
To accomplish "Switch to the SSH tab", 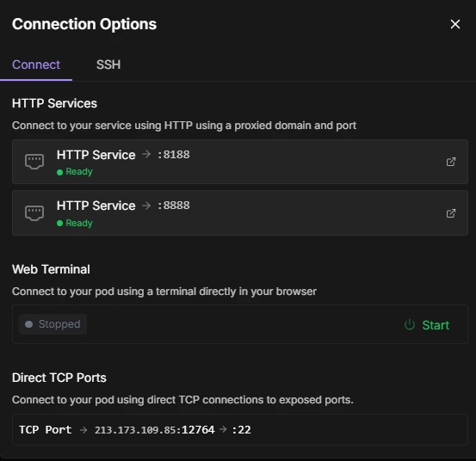I will click(x=108, y=65).
